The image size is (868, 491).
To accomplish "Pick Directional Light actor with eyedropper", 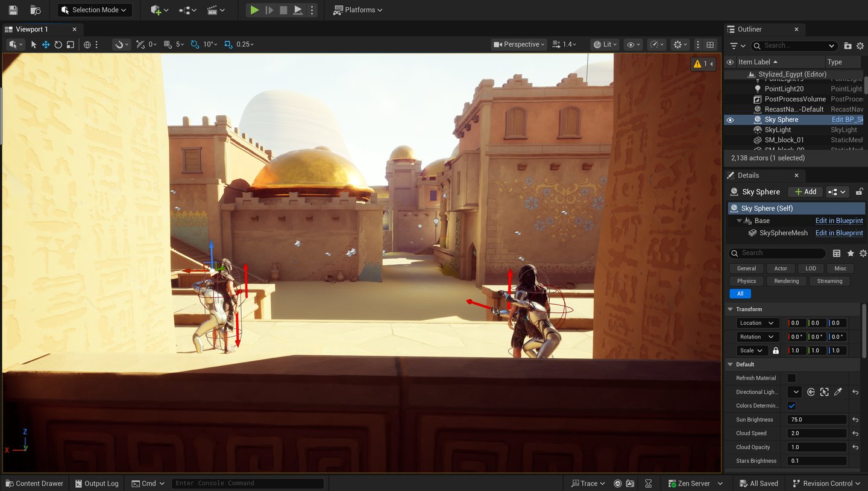I will coord(838,392).
